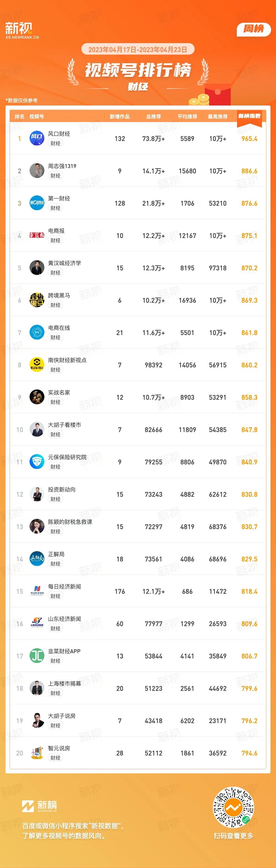276x868 pixels.
Task: Click the 正解局 round logo
Action: (37, 559)
